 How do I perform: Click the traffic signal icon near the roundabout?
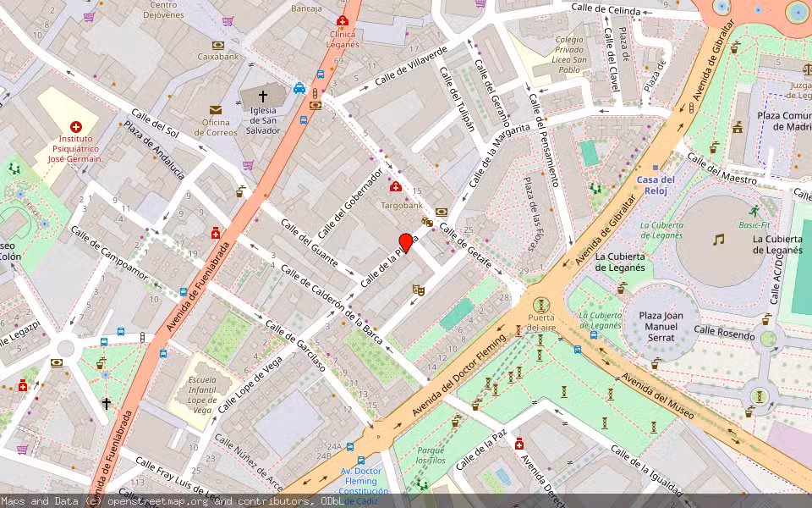(x=142, y=337)
